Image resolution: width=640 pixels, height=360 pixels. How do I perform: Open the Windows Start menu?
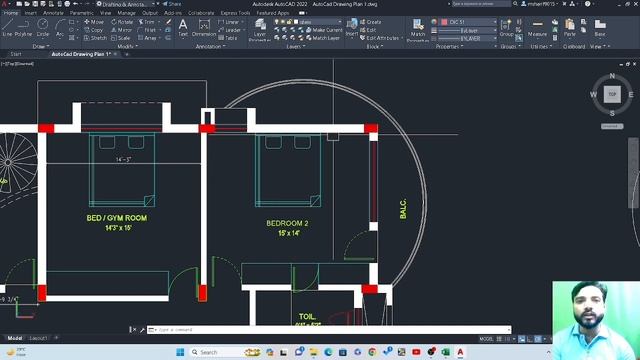tap(180, 352)
